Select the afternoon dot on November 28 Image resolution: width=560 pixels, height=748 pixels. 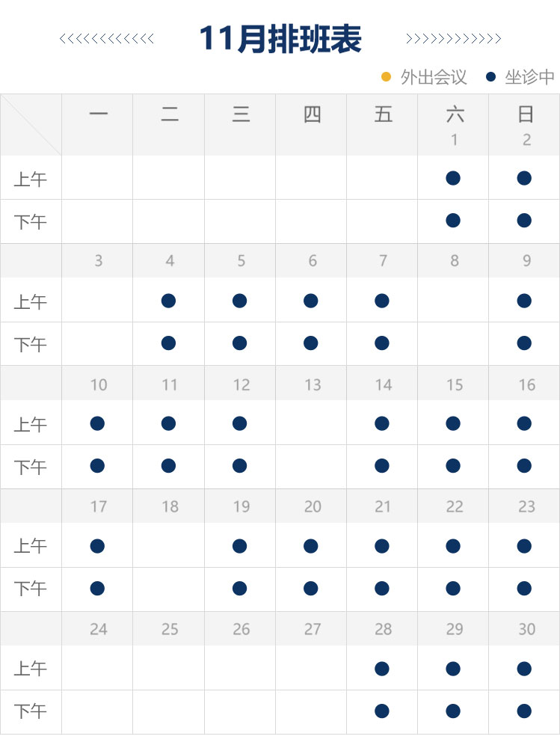click(x=382, y=711)
